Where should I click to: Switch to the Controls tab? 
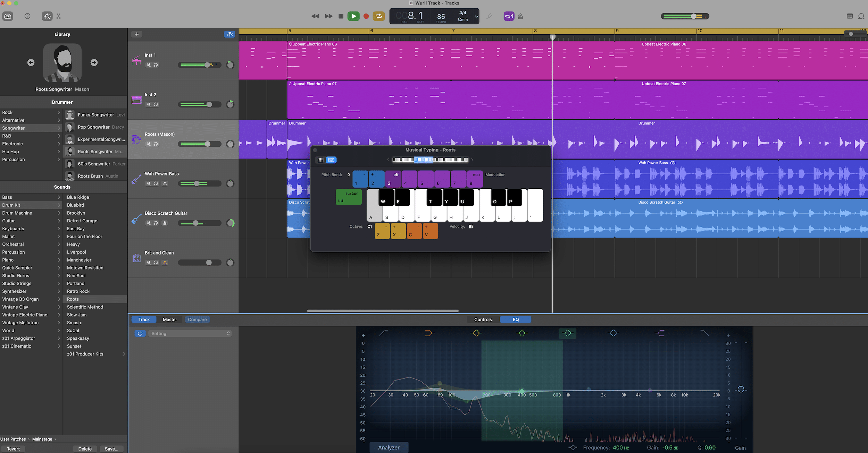point(483,320)
